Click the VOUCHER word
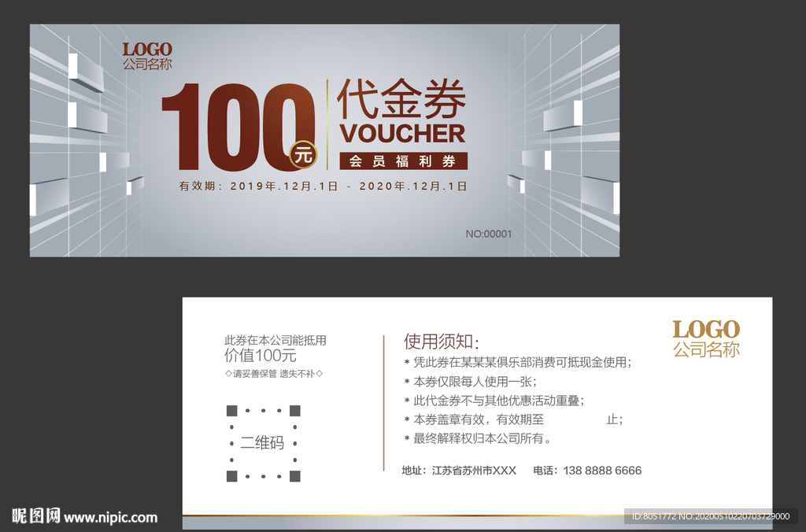This screenshot has width=806, height=532. pos(402,134)
